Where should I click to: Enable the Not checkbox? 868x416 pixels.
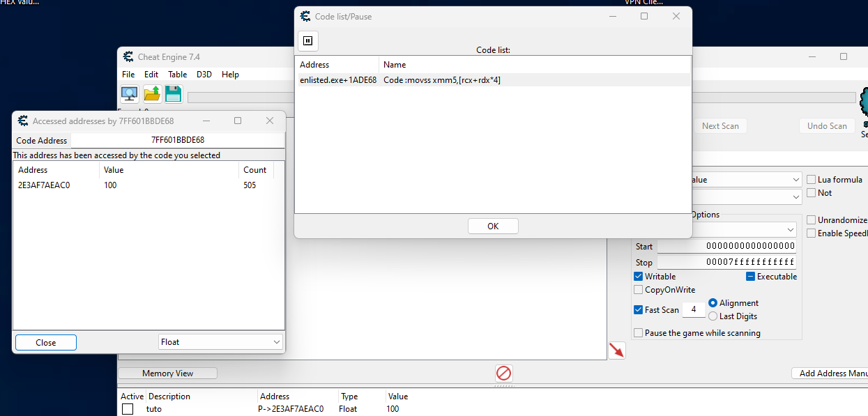(x=812, y=193)
